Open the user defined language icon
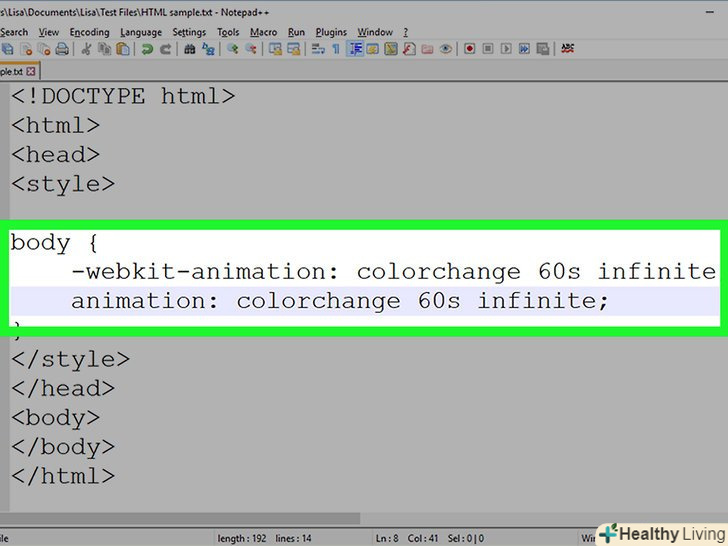 tap(372, 49)
